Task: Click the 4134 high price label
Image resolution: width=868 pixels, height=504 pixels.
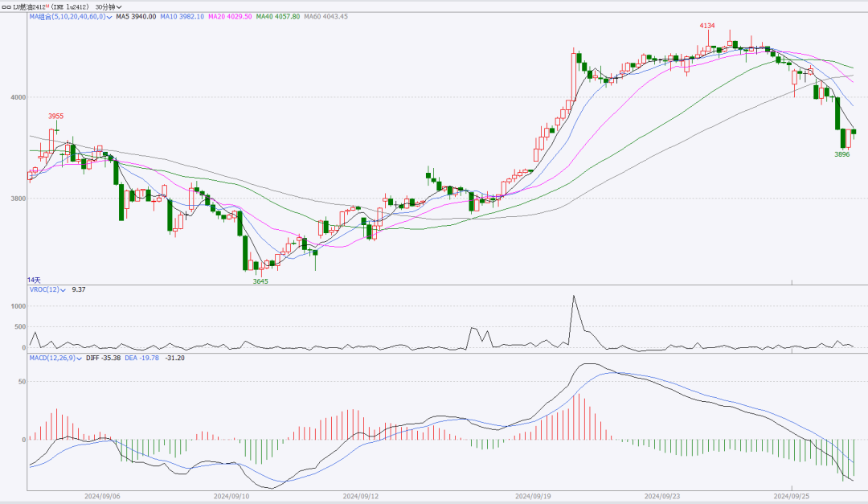Action: 707,26
